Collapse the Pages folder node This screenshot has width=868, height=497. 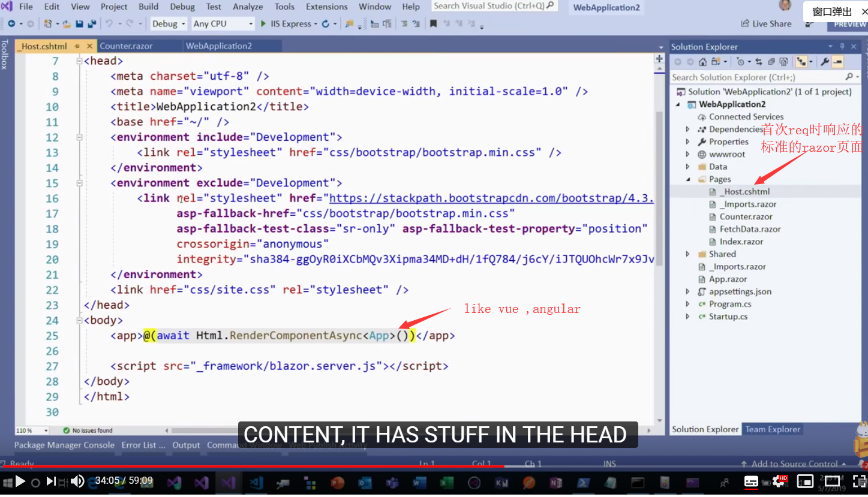pos(687,179)
